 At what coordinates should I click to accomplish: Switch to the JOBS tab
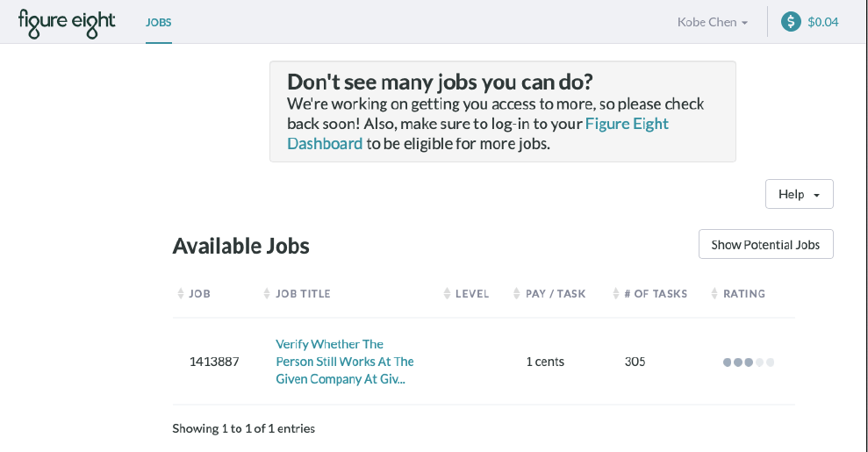[158, 23]
